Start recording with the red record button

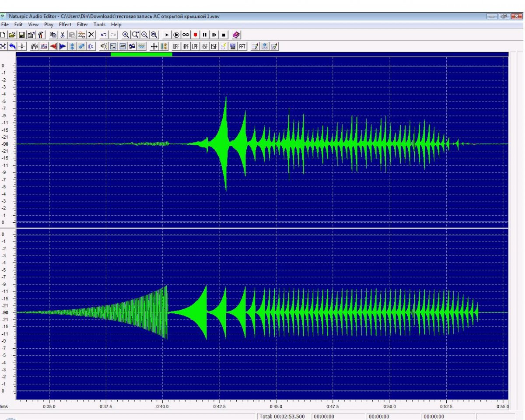pos(195,35)
